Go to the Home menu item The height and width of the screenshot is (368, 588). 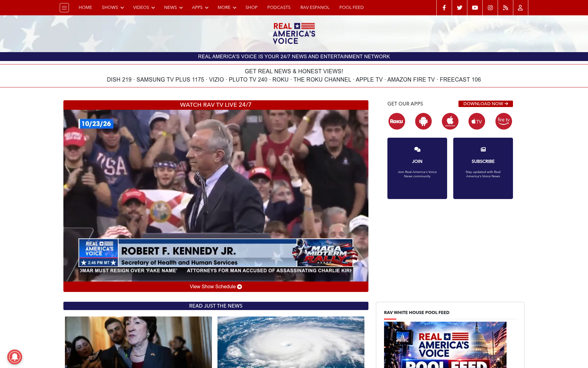point(85,7)
